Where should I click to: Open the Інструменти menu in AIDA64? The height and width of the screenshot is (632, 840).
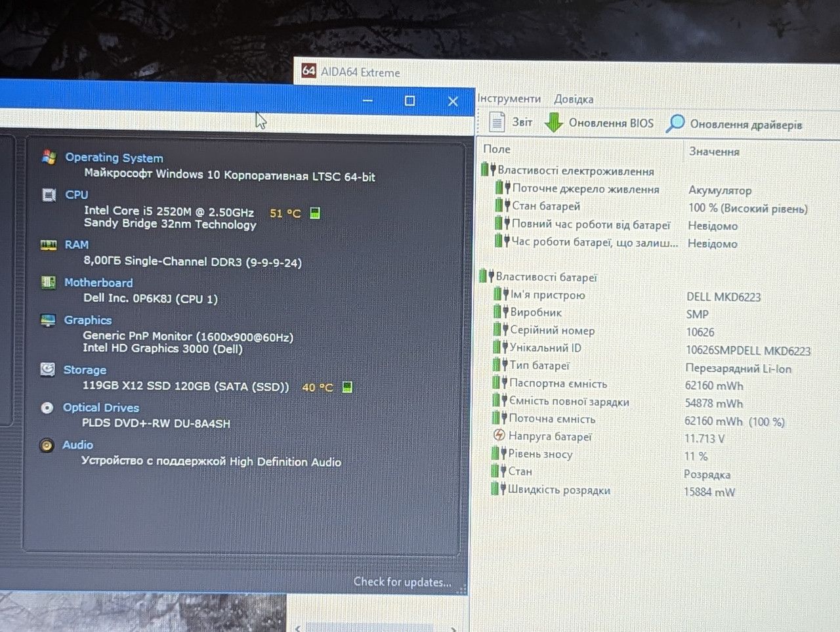pos(509,98)
